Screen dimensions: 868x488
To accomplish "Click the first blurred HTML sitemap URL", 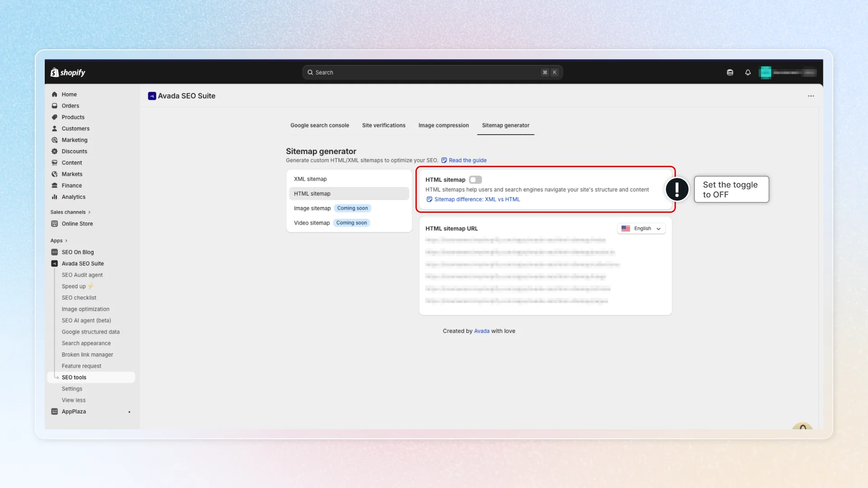I will [515, 240].
